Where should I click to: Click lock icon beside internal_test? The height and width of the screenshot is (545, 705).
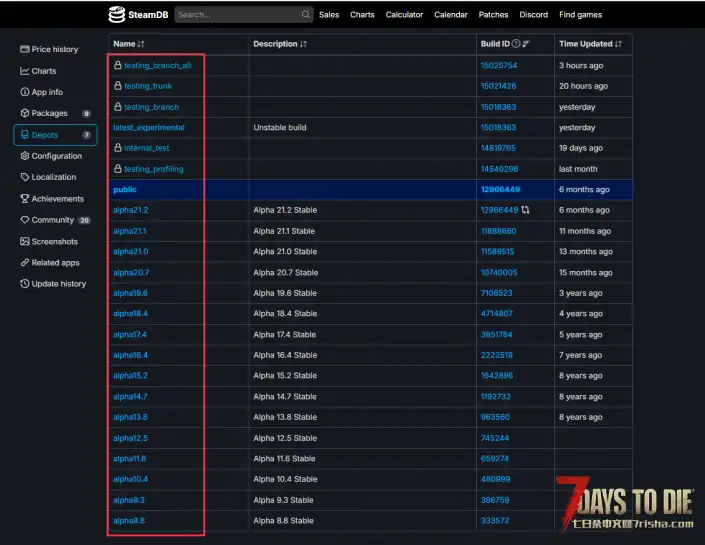click(118, 147)
